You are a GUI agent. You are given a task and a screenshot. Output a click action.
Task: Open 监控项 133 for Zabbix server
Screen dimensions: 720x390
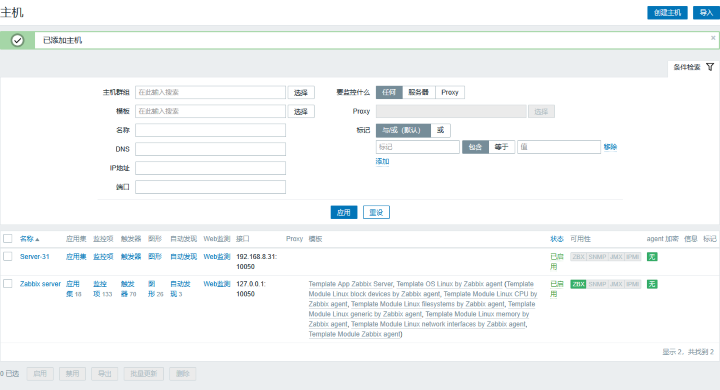pos(100,289)
